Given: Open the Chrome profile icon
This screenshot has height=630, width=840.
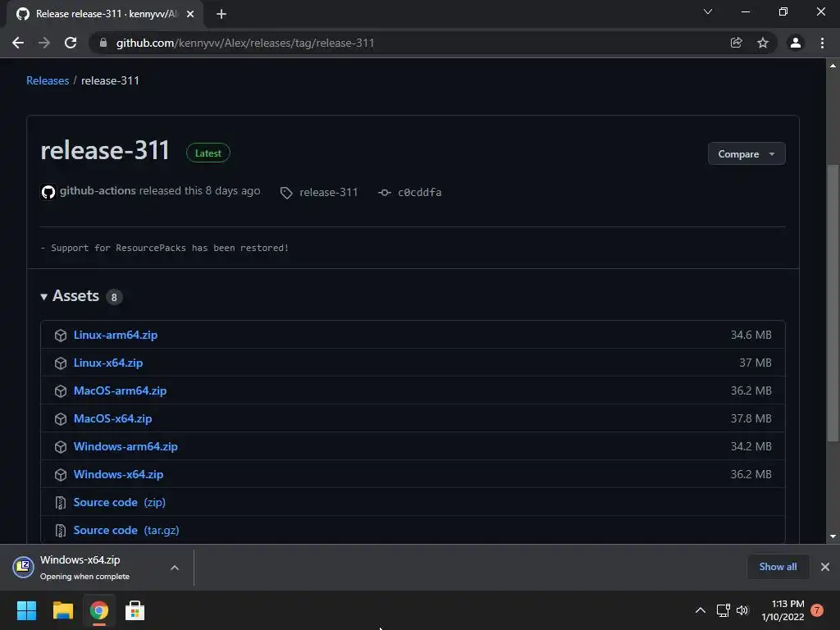Looking at the screenshot, I should 796,43.
